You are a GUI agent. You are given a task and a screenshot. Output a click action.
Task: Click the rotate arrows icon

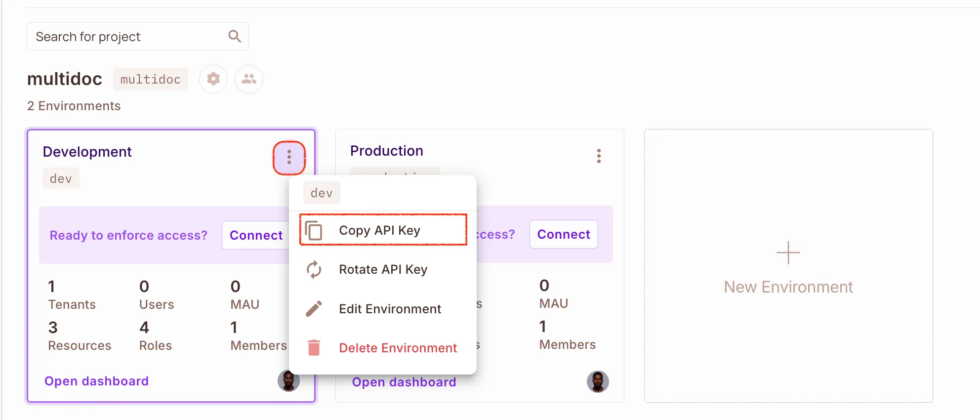(x=314, y=270)
